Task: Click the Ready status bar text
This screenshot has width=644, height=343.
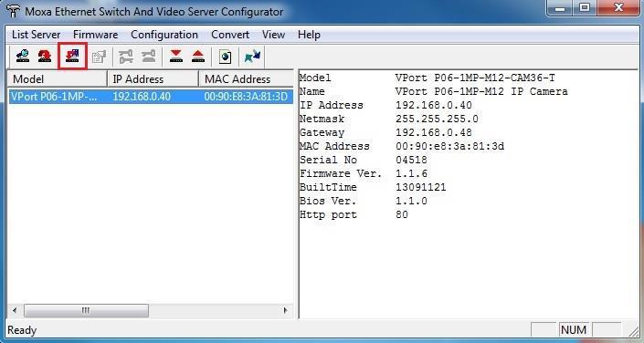Action: pyautogui.click(x=22, y=330)
